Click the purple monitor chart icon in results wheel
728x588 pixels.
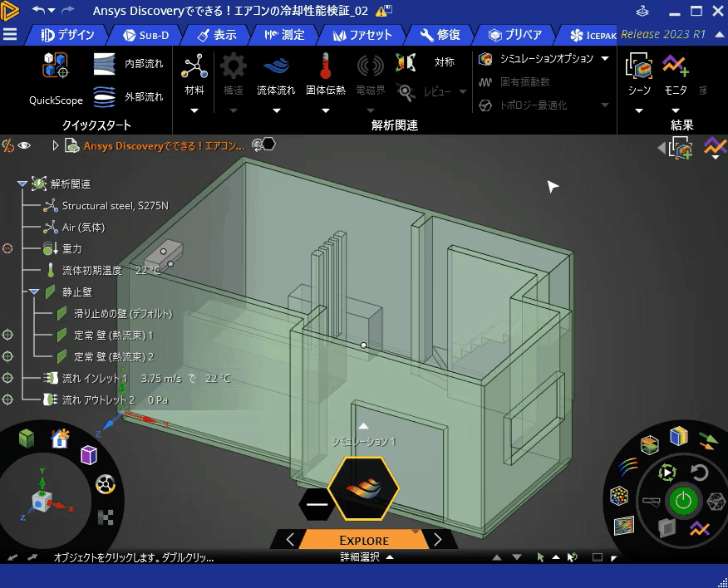[699, 528]
